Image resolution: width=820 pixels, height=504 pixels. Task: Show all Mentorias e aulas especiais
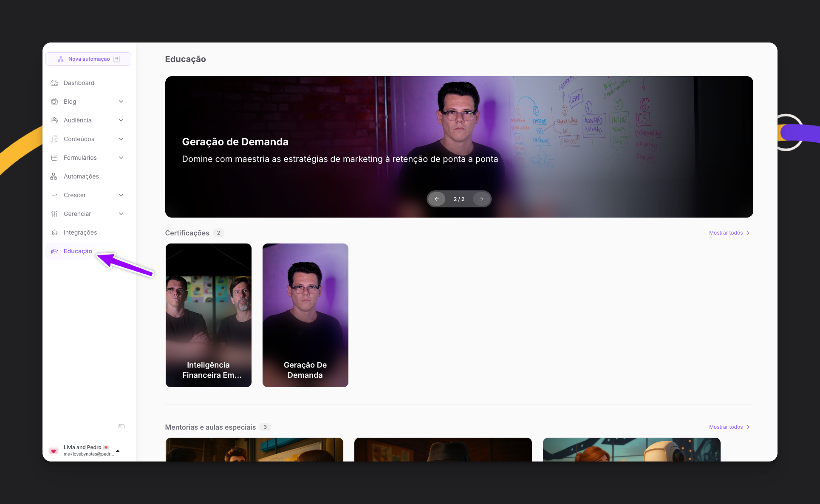point(729,427)
